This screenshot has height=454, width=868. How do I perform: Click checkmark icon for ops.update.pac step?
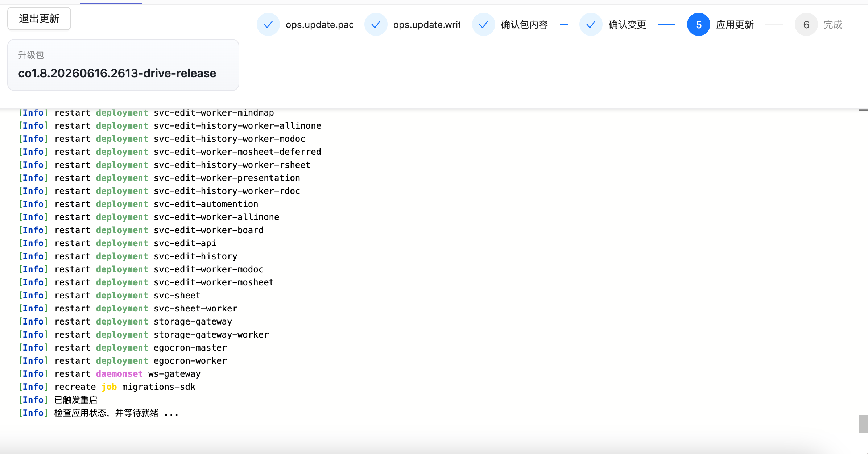point(268,25)
